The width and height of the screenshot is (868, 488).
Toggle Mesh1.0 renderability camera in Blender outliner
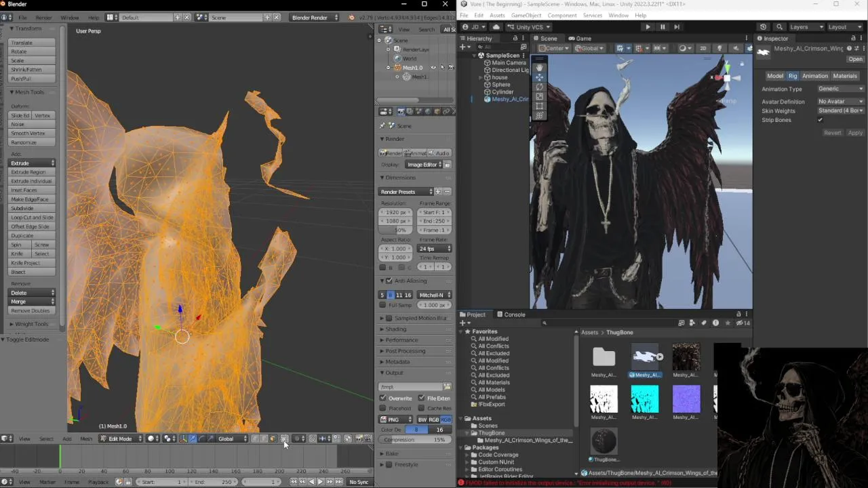[x=451, y=68]
